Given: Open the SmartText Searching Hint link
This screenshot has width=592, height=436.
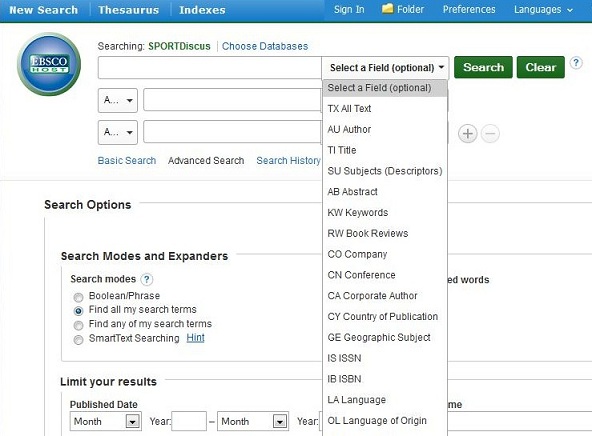Looking at the screenshot, I should pos(195,337).
